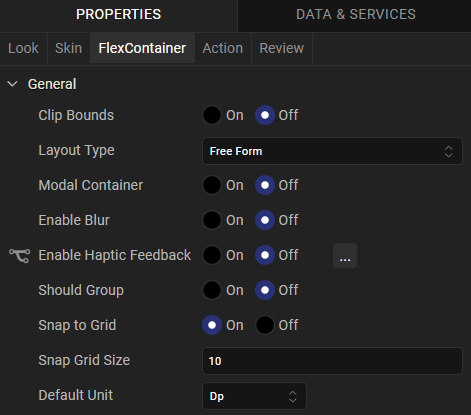Image resolution: width=471 pixels, height=415 pixels.
Task: Click the ellipsis button for Haptic Feedback
Action: tap(345, 256)
